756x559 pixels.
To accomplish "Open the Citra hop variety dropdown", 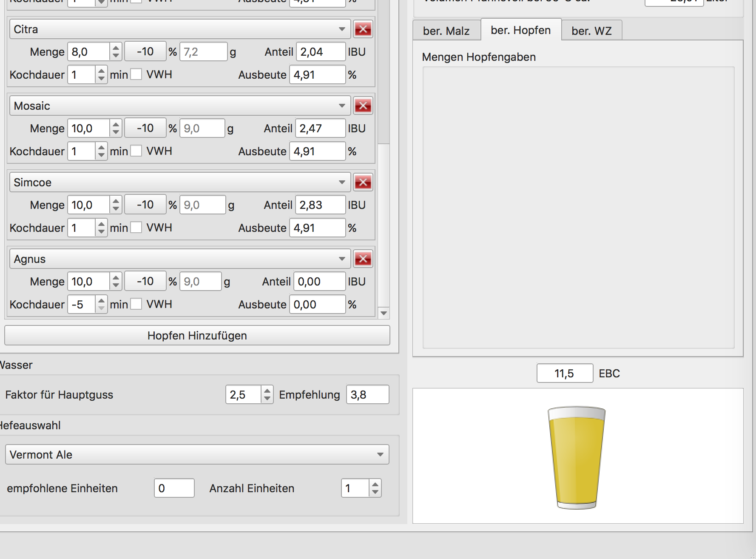I will click(x=180, y=29).
